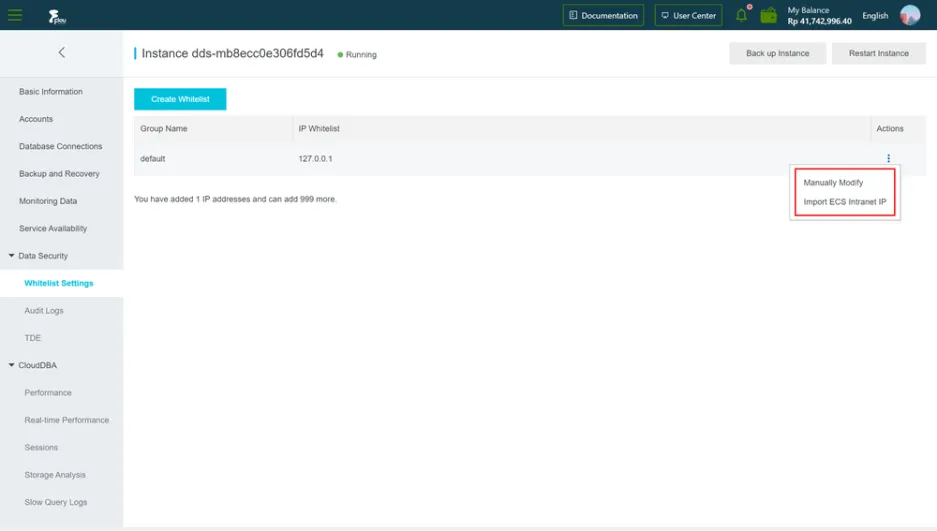This screenshot has width=937, height=531.
Task: Click the Actions column header
Action: coord(890,128)
